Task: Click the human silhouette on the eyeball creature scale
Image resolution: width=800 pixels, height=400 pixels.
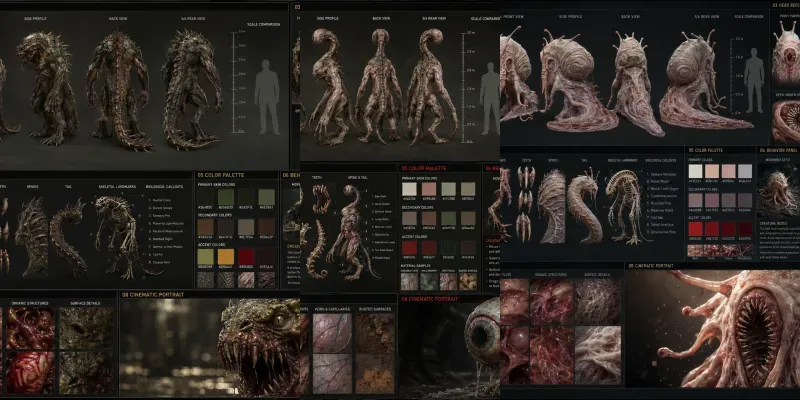Action: [490, 98]
